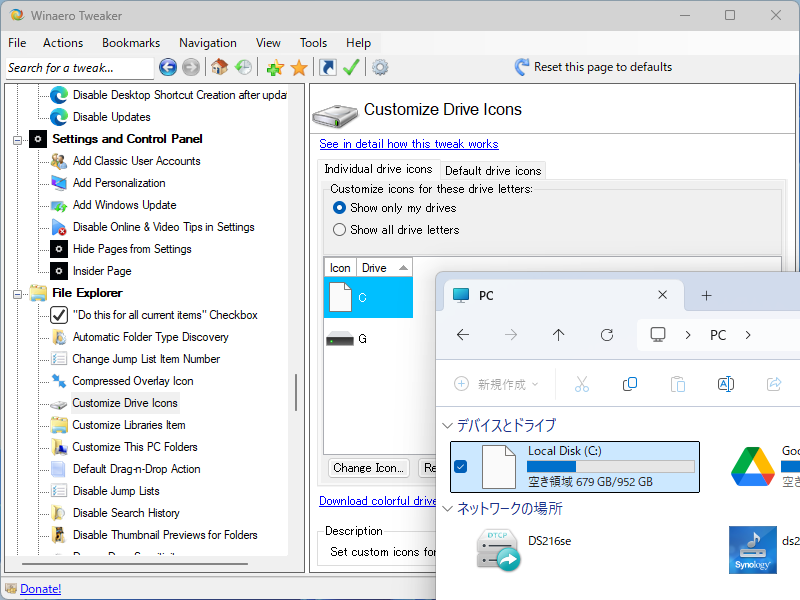Select Do this for all current items Checkbox tweak
Screen dimensions: 800x600
click(x=165, y=315)
